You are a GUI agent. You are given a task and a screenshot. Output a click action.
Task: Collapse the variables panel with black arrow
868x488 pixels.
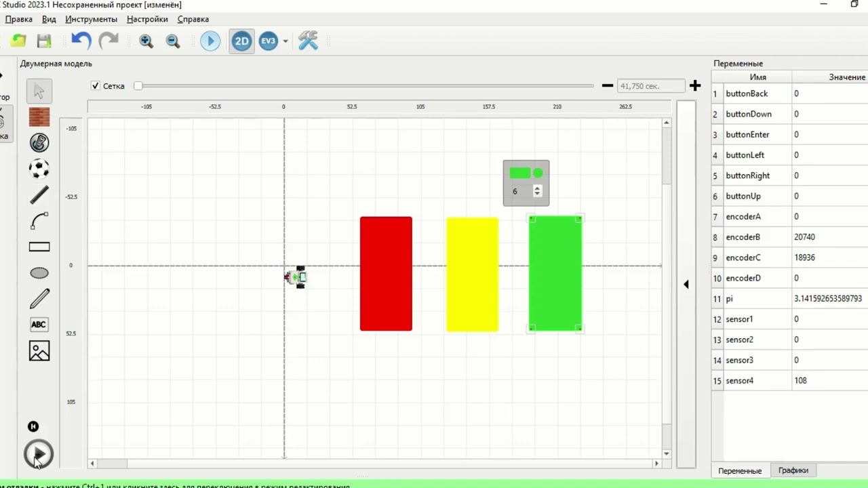pos(686,285)
